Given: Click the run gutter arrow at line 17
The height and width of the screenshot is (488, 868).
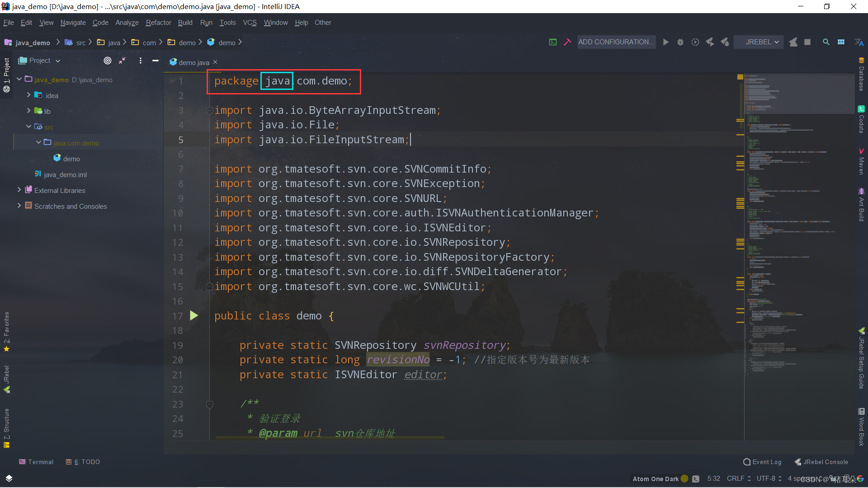Looking at the screenshot, I should click(x=194, y=315).
